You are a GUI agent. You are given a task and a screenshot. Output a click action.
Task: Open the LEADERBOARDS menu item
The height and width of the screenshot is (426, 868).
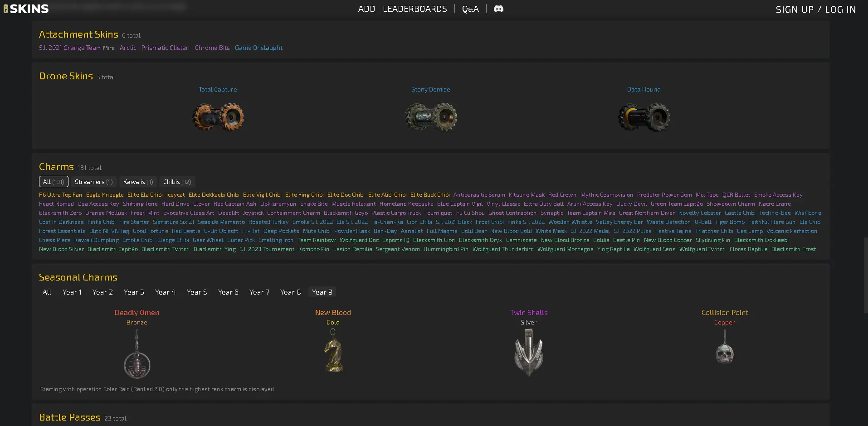point(414,9)
